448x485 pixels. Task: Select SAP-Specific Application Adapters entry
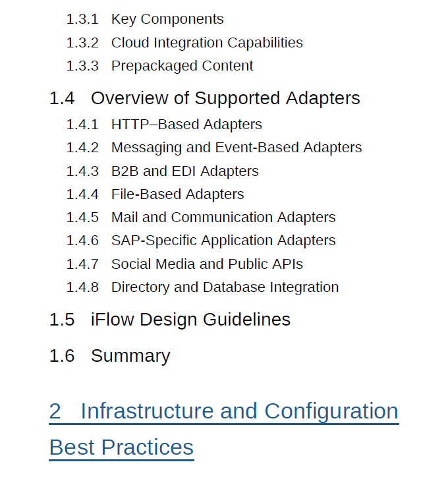pyautogui.click(x=223, y=241)
